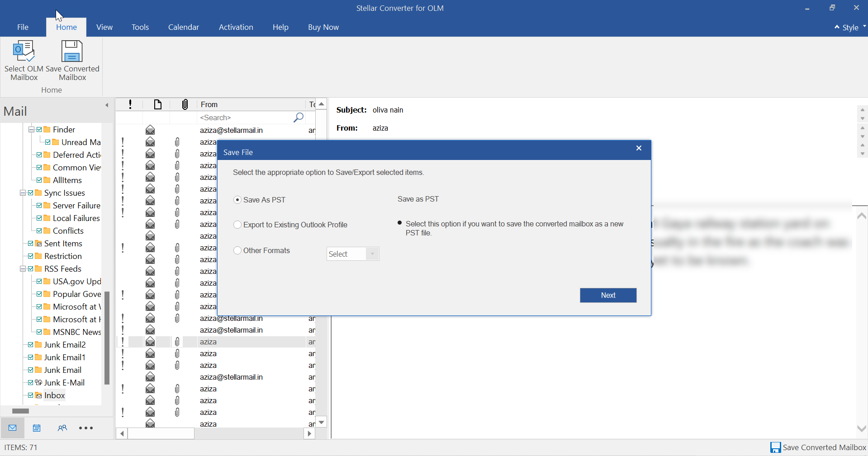Open the Style dropdown menu
Viewport: 868px width, 456px height.
(x=854, y=28)
